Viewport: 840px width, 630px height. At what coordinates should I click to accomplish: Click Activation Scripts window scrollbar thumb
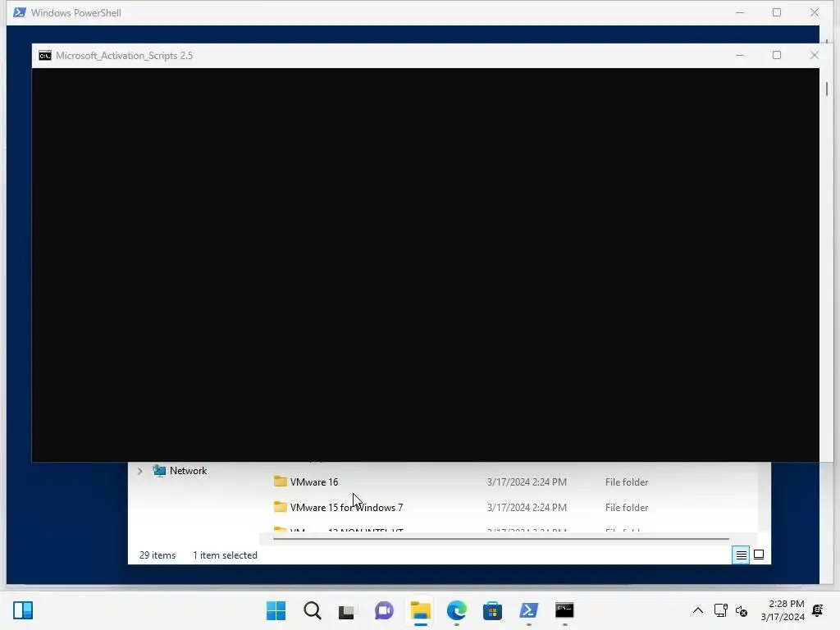pyautogui.click(x=827, y=89)
